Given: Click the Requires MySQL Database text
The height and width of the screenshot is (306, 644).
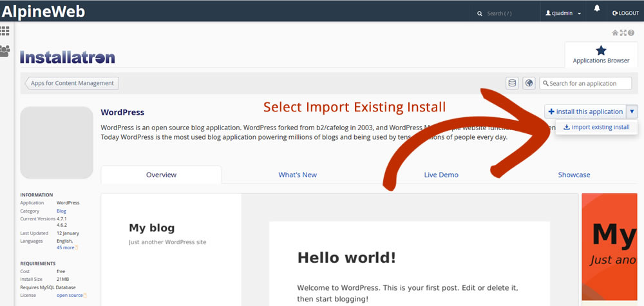Looking at the screenshot, I should click(48, 287).
